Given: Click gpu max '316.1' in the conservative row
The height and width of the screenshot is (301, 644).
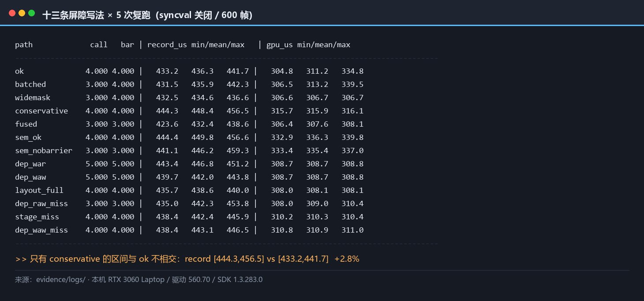Looking at the screenshot, I should (x=352, y=111).
